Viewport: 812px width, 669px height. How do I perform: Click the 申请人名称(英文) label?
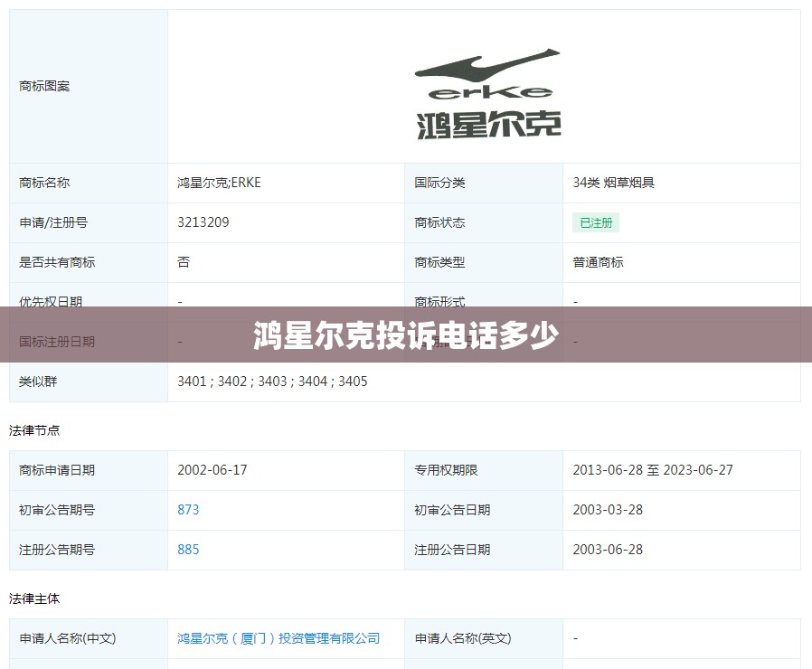click(463, 638)
